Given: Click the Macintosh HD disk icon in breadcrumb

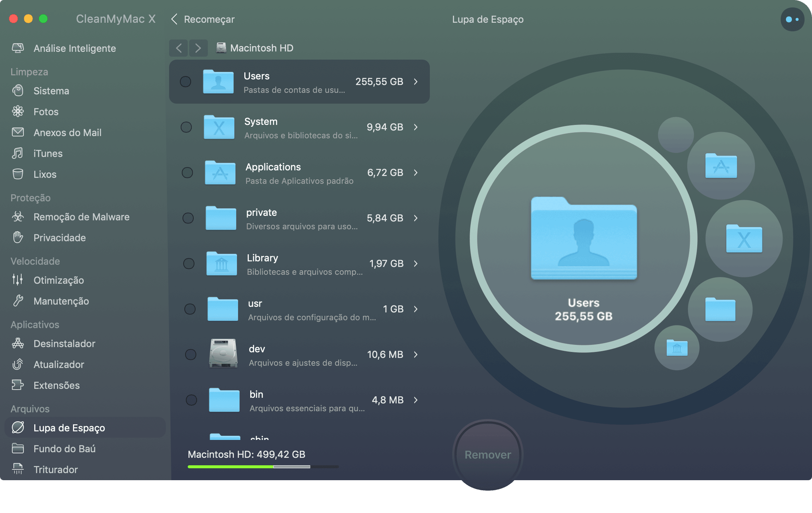Looking at the screenshot, I should click(x=221, y=48).
